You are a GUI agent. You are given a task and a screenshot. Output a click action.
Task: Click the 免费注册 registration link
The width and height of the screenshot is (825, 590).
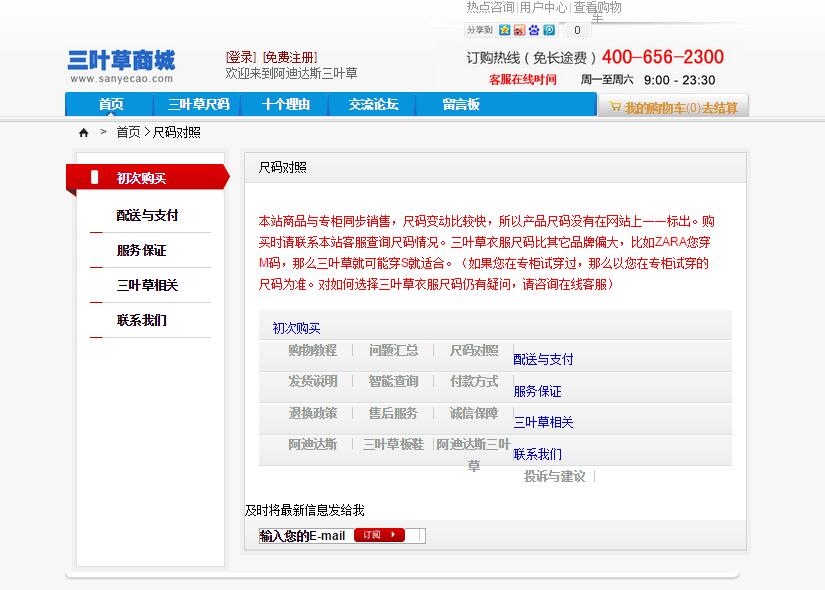point(290,57)
